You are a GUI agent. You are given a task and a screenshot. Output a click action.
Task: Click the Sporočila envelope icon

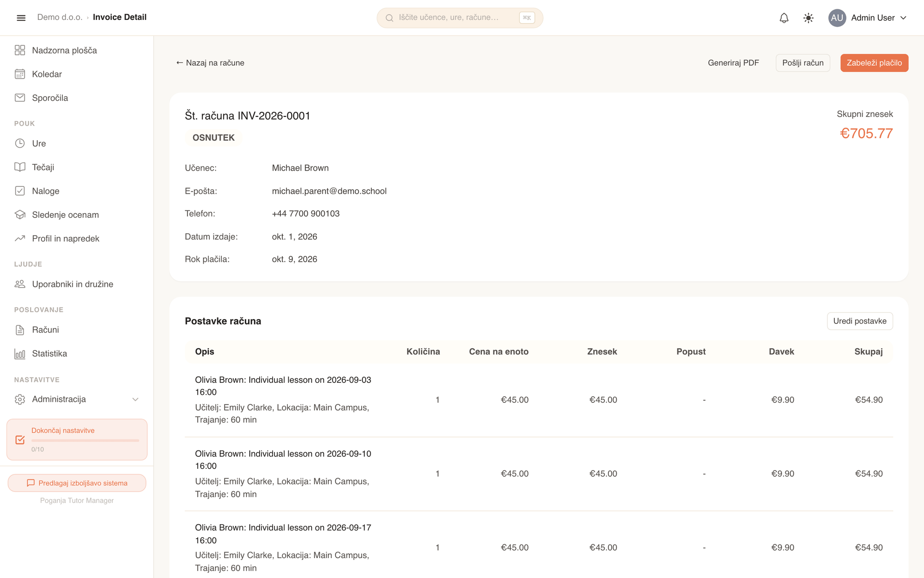coord(20,98)
